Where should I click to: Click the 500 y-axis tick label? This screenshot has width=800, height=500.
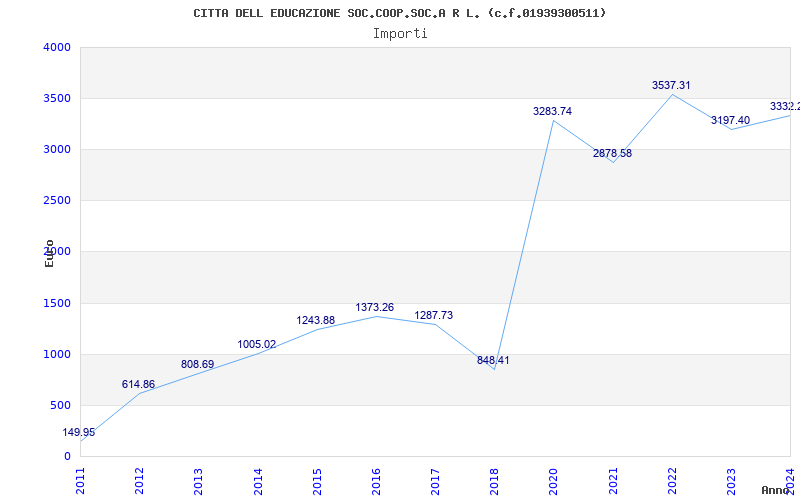point(61,406)
